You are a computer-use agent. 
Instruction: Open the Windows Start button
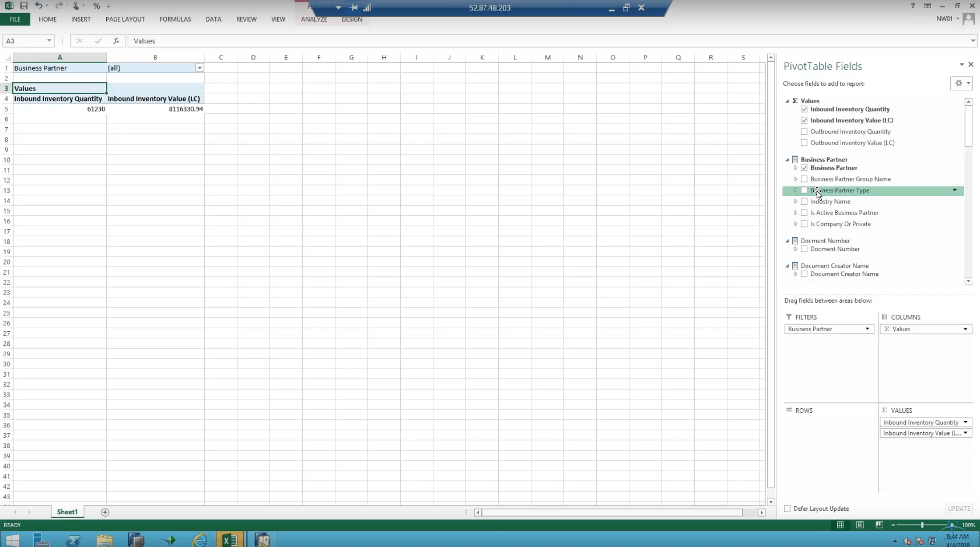click(12, 539)
